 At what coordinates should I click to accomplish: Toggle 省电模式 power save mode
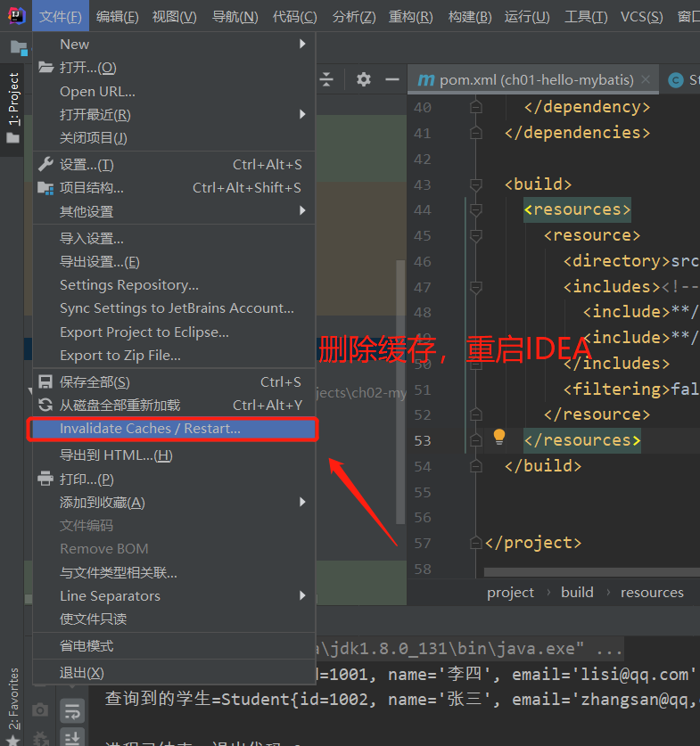point(174,646)
